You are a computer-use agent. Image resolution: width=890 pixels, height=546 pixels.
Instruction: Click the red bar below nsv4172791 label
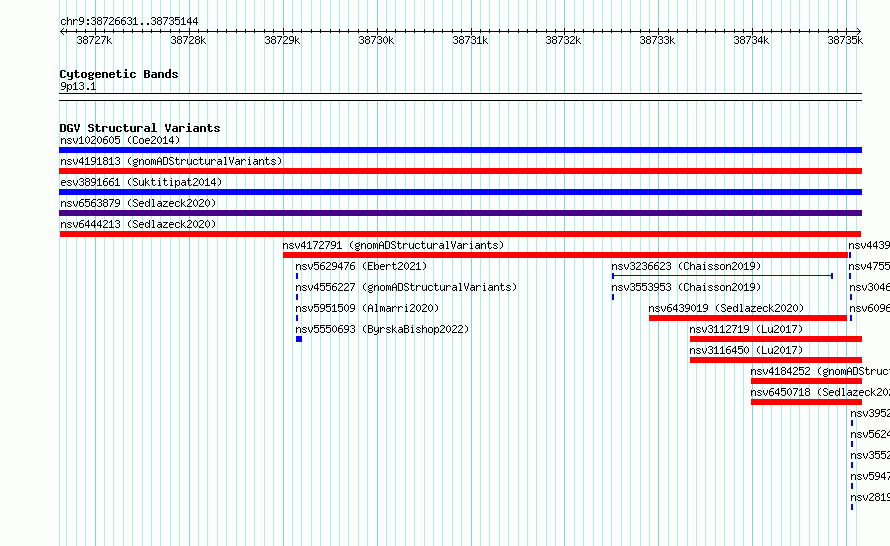coord(565,255)
